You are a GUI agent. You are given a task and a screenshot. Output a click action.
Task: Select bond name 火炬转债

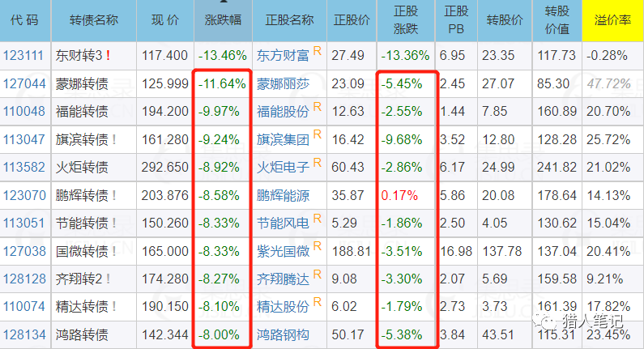click(82, 167)
